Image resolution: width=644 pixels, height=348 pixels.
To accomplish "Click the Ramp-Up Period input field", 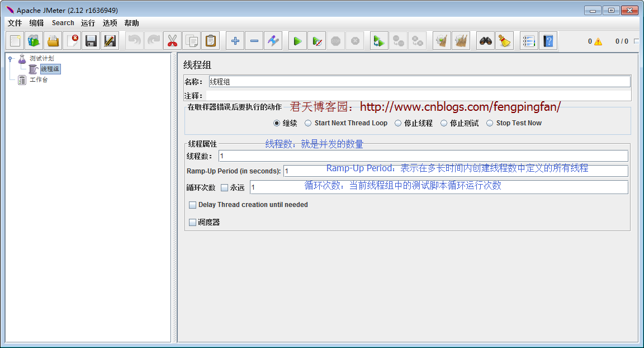I will click(456, 171).
